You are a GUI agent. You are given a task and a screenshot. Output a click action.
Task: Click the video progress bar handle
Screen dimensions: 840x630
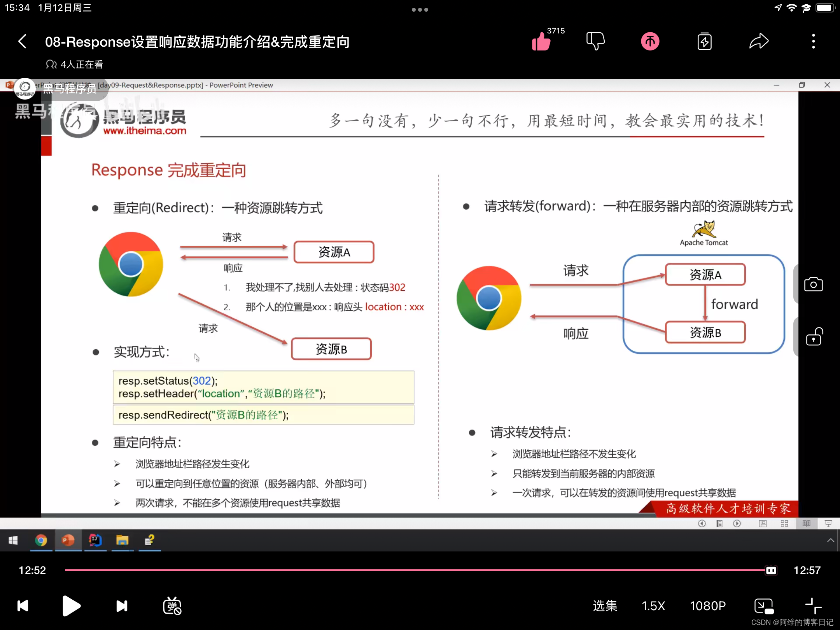[x=771, y=570]
